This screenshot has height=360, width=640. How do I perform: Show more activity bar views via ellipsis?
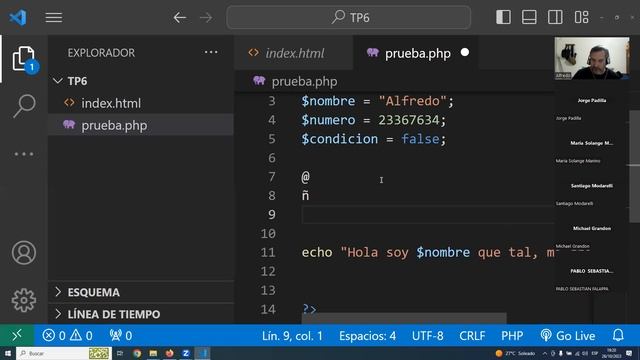[24, 154]
